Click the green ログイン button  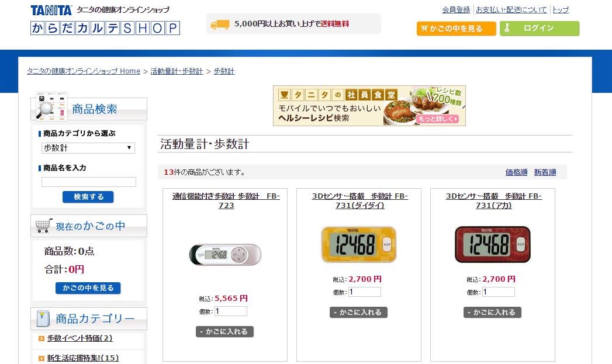click(540, 29)
